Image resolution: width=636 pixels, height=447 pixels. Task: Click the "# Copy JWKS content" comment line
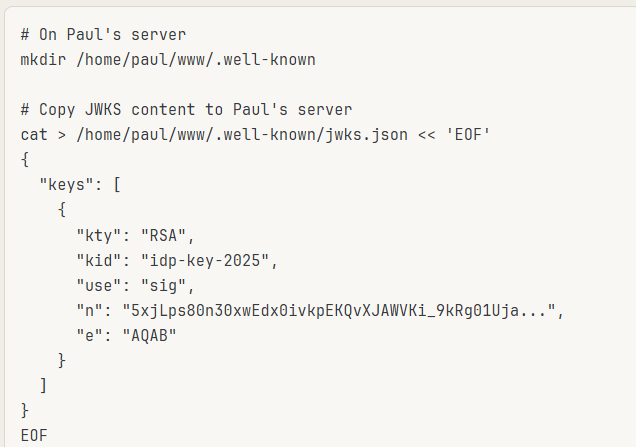coord(185,109)
